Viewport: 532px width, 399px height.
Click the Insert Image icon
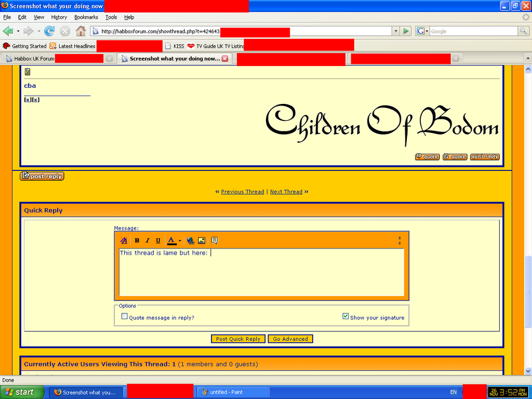(x=202, y=241)
